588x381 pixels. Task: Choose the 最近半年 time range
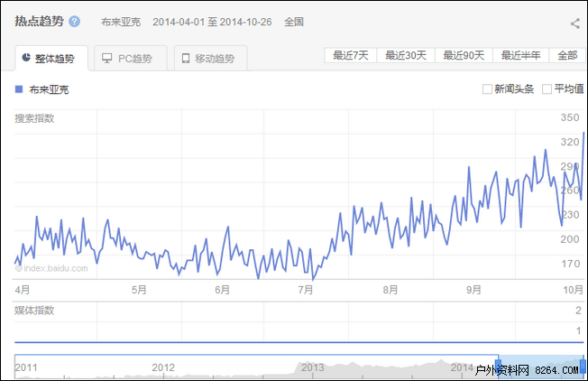[521, 56]
